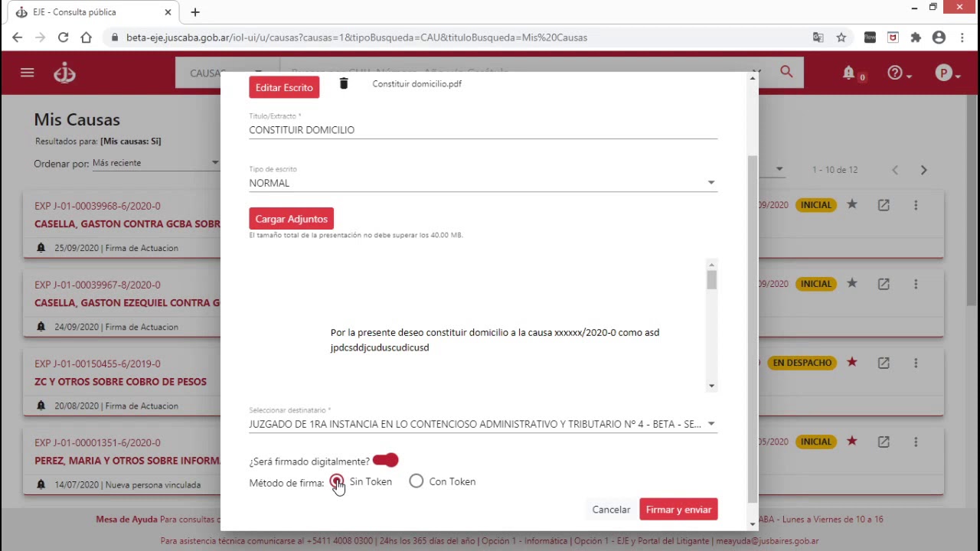This screenshot has height=551, width=980.
Task: Click the document preview scrollbar thumb
Action: coord(711,280)
